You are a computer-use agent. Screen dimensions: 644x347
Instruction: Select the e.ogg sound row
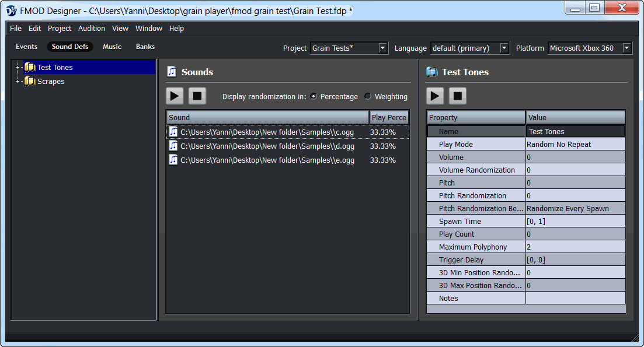[288, 160]
